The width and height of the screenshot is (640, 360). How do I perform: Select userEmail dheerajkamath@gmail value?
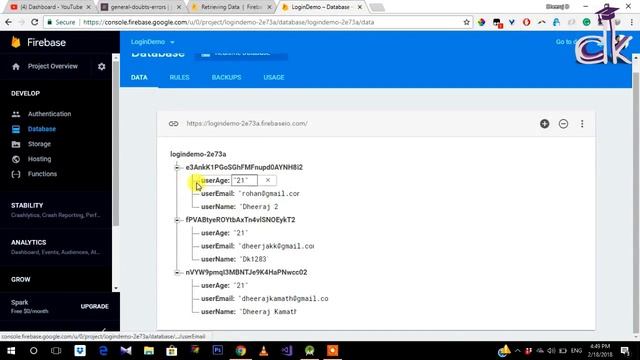[284, 298]
